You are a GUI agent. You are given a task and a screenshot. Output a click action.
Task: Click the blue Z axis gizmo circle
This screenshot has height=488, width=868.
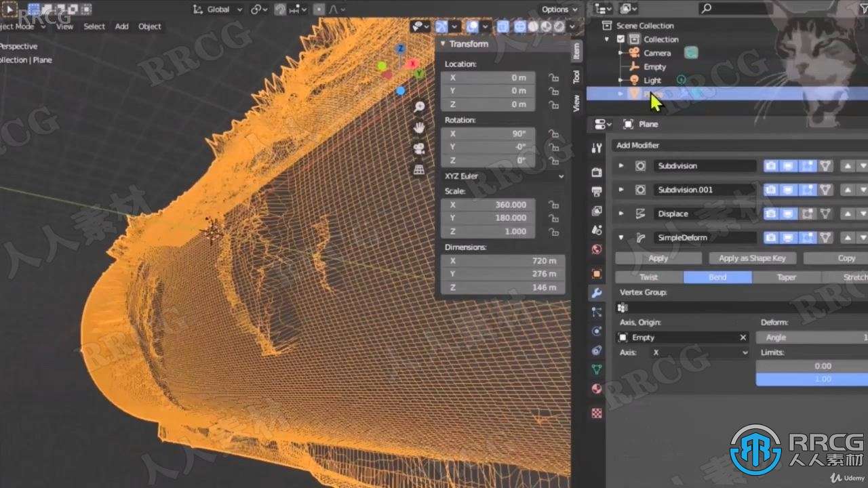tap(401, 49)
